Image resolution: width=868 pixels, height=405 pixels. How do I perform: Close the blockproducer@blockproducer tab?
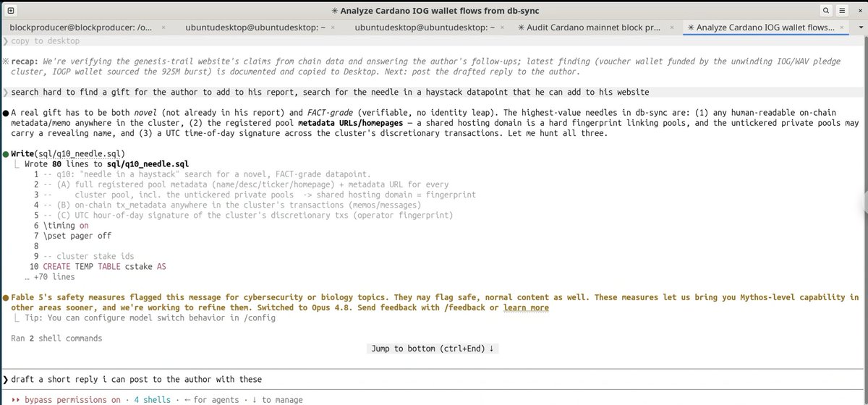click(x=163, y=27)
